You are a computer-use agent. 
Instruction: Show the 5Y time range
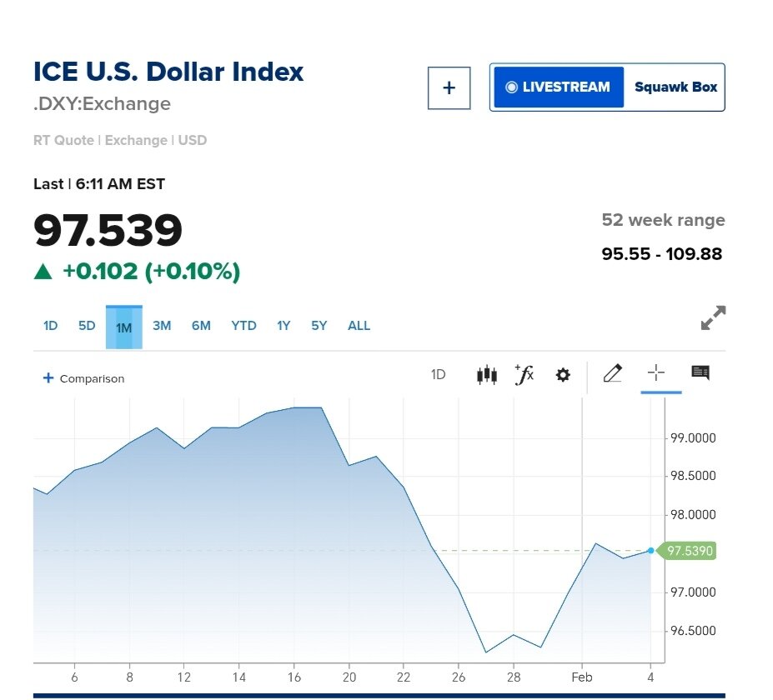[x=319, y=326]
